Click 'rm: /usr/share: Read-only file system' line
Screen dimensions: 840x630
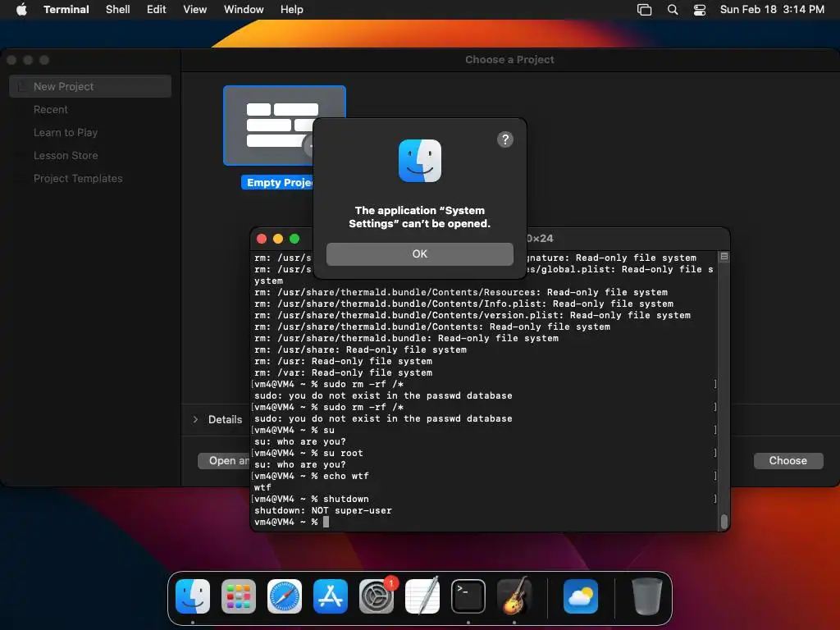[x=361, y=349]
